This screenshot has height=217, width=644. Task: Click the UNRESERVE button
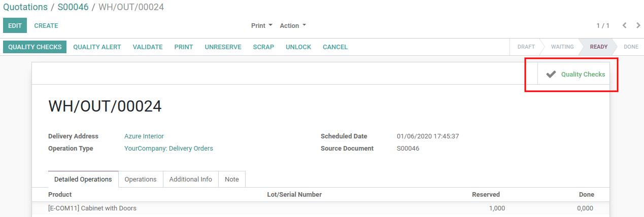tap(223, 47)
